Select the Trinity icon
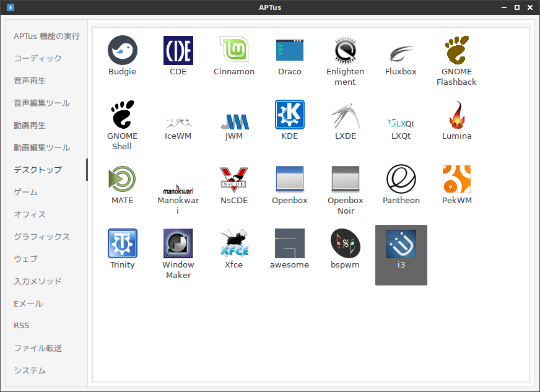Image resolution: width=540 pixels, height=392 pixels. point(122,243)
